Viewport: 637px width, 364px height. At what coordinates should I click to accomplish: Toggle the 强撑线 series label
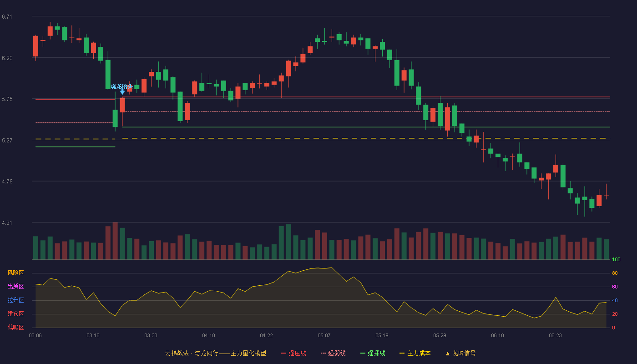pos(376,353)
